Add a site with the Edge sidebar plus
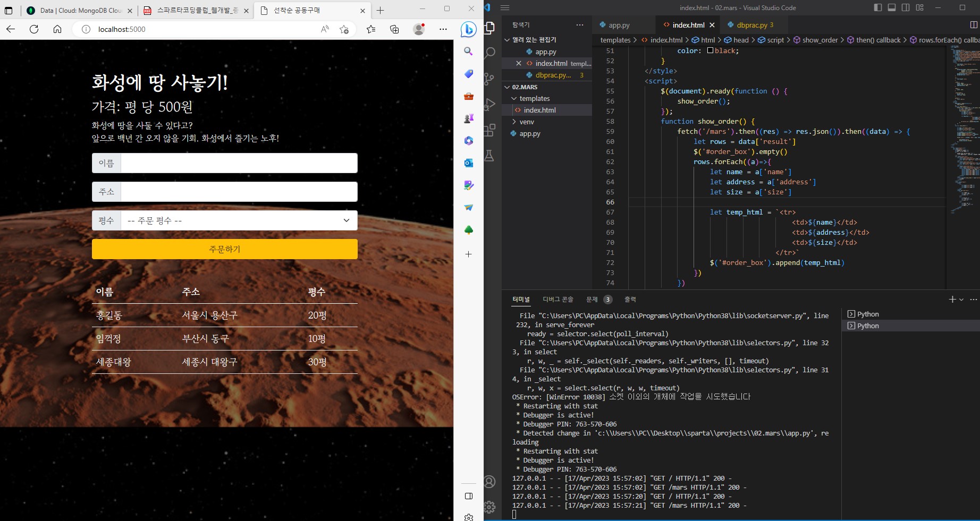 click(x=468, y=254)
